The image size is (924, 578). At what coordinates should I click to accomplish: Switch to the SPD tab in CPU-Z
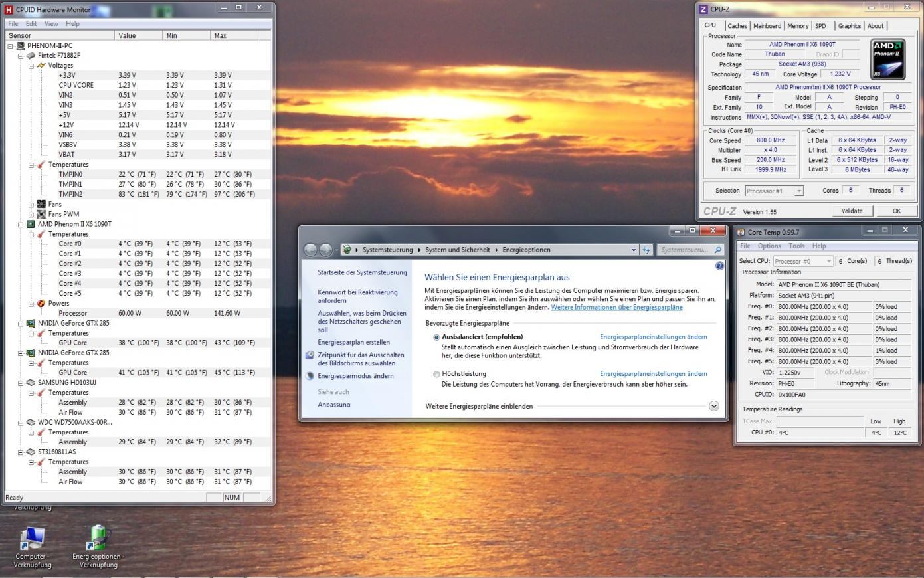point(820,26)
